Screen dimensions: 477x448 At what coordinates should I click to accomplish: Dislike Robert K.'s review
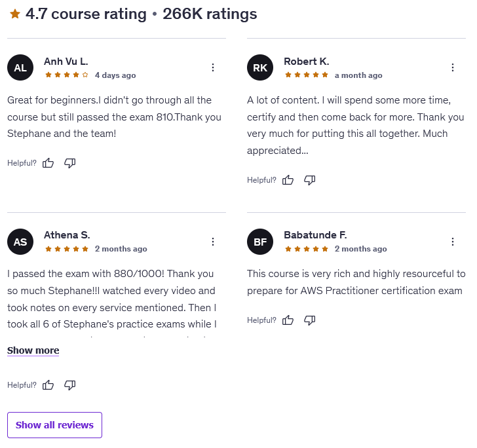310,180
